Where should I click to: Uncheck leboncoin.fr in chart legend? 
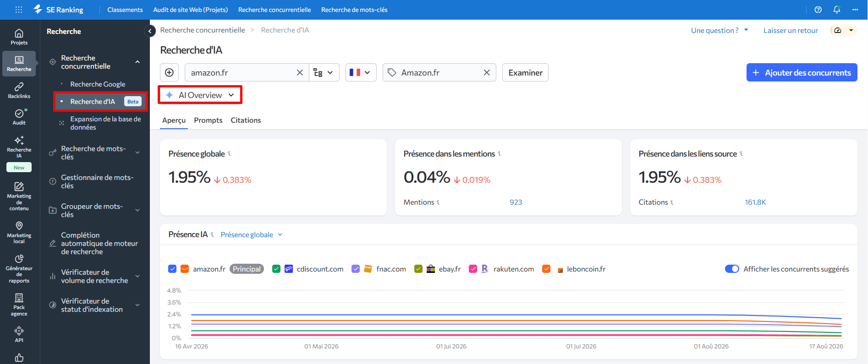point(546,269)
